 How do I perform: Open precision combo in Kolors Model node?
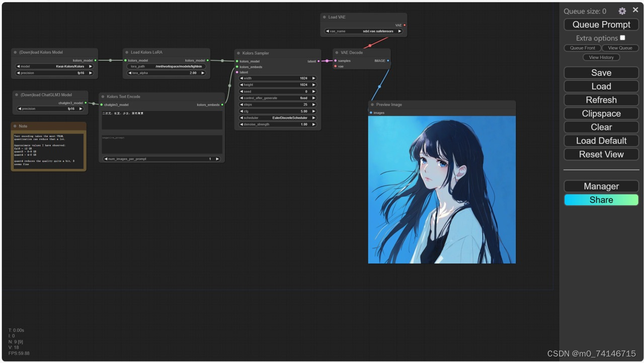[54, 73]
